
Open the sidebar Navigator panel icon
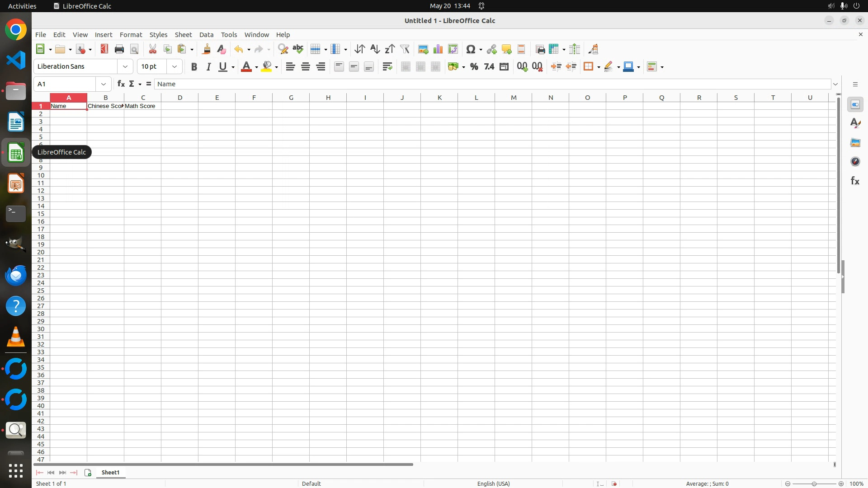(x=855, y=162)
